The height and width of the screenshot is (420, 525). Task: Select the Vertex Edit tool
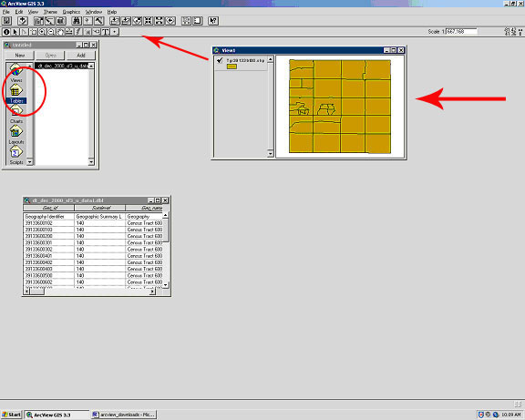[x=24, y=32]
